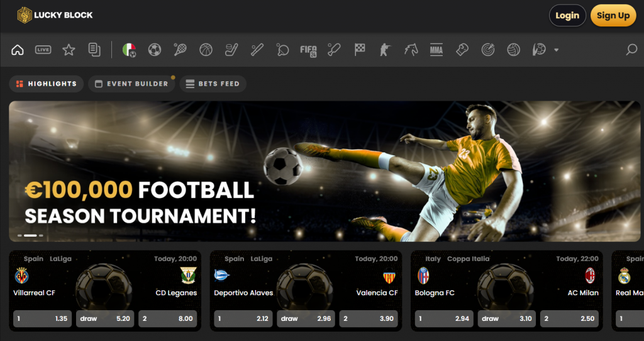Click the Bologna FC team crest
The width and height of the screenshot is (644, 341).
(x=423, y=276)
